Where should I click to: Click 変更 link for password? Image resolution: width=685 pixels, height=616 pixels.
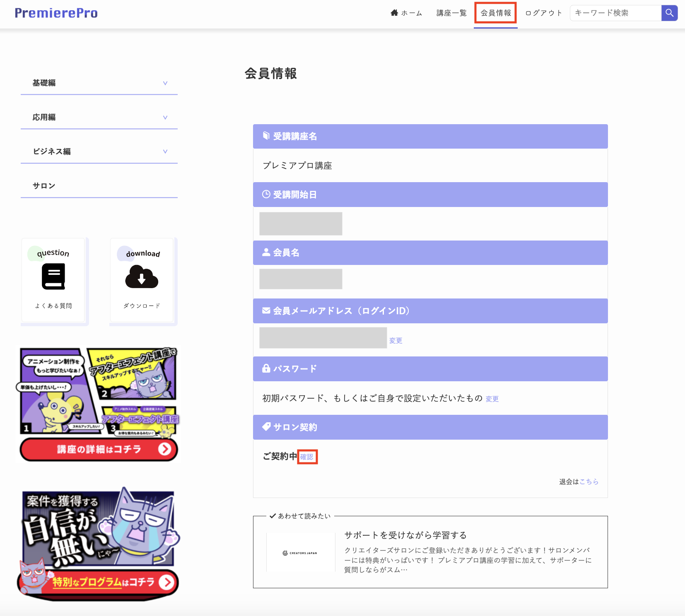pos(492,399)
